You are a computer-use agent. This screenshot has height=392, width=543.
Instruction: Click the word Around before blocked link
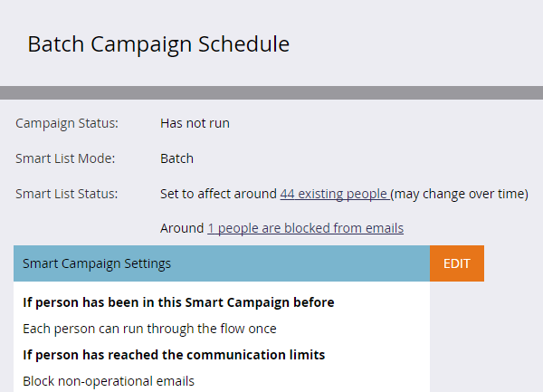pos(182,228)
